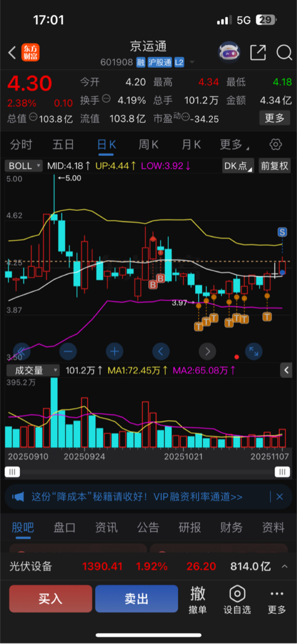Viewport: 297px width, 644px height.
Task: Tap the chart double-left rewind button
Action: click(x=22, y=351)
